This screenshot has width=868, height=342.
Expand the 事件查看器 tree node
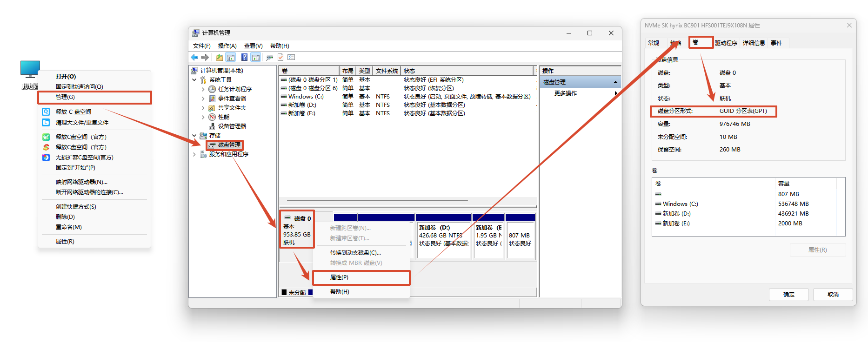[x=203, y=99]
